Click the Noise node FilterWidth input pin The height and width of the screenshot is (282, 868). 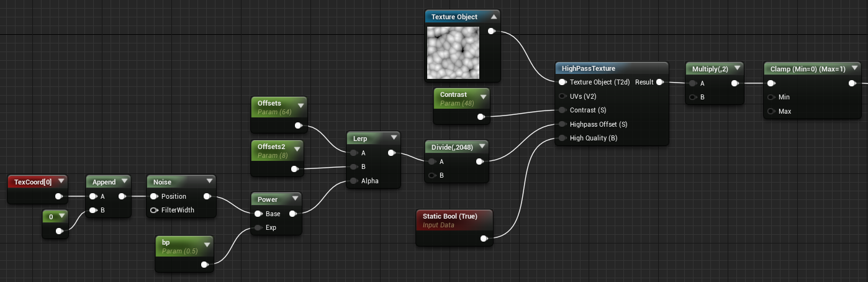(153, 210)
